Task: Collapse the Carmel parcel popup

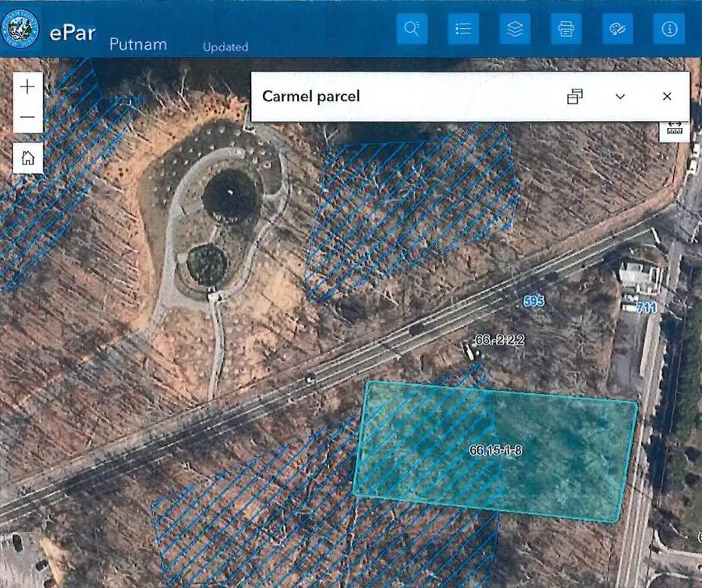Action: coord(620,97)
